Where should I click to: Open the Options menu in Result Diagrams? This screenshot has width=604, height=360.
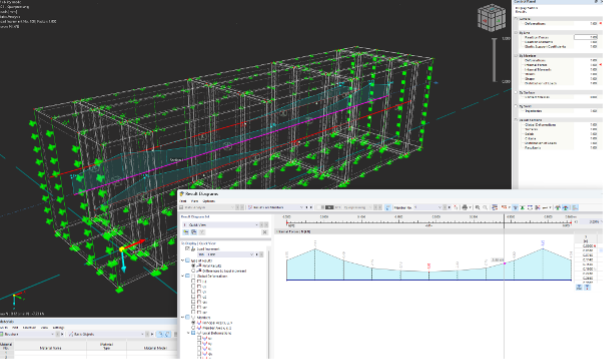click(208, 201)
